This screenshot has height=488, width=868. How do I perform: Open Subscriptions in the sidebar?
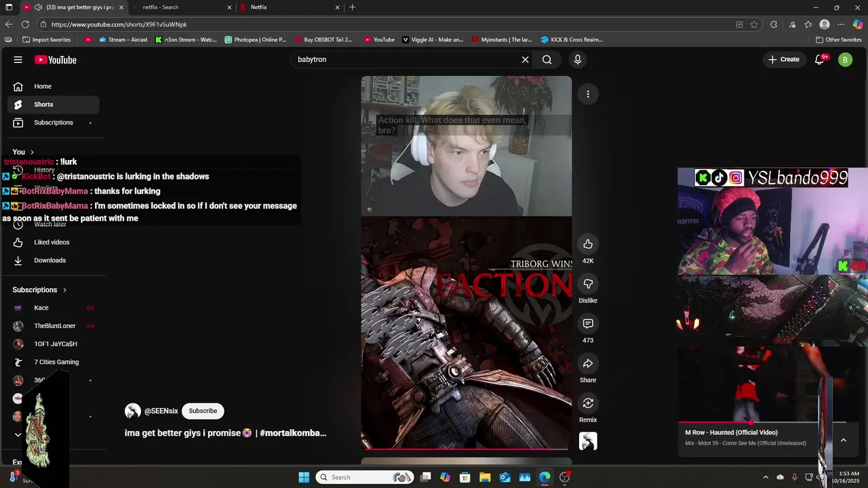tap(54, 123)
